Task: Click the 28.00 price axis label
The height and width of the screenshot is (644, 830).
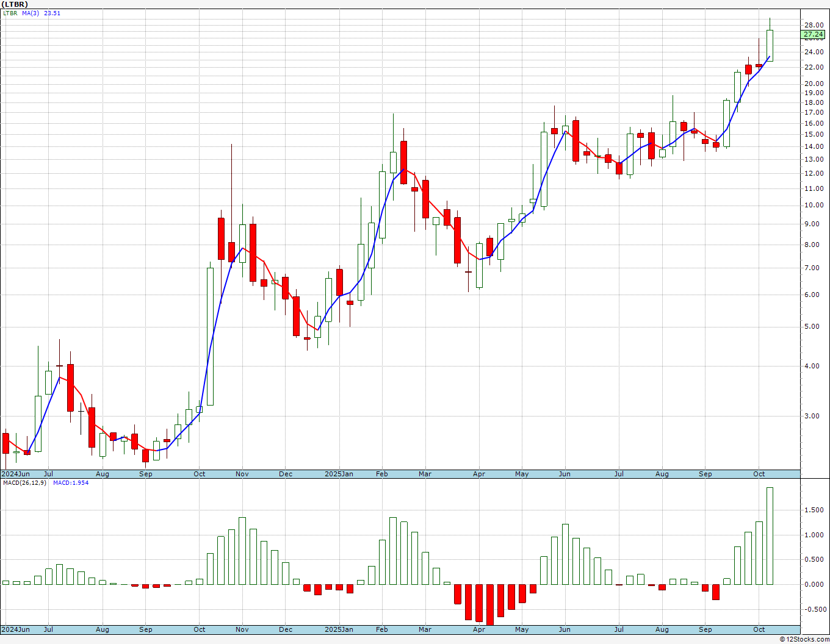Action: click(x=814, y=25)
